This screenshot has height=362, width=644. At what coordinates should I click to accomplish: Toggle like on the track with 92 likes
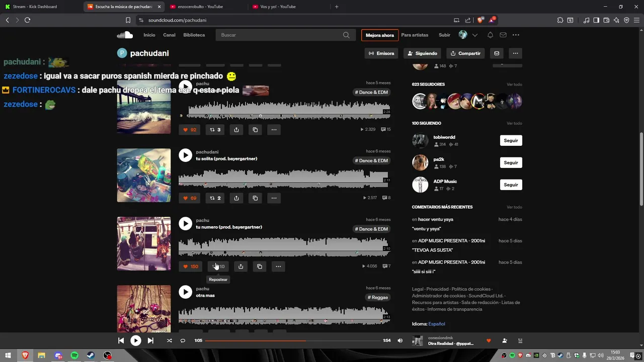[x=190, y=130]
